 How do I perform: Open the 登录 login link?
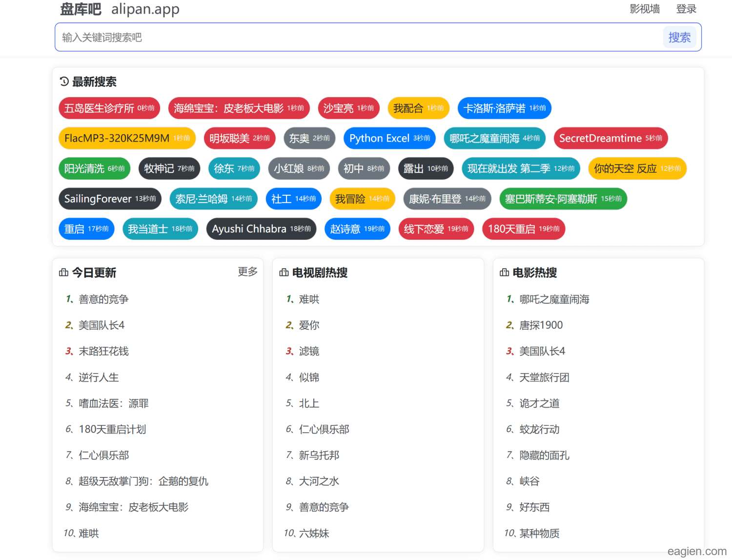tap(686, 9)
